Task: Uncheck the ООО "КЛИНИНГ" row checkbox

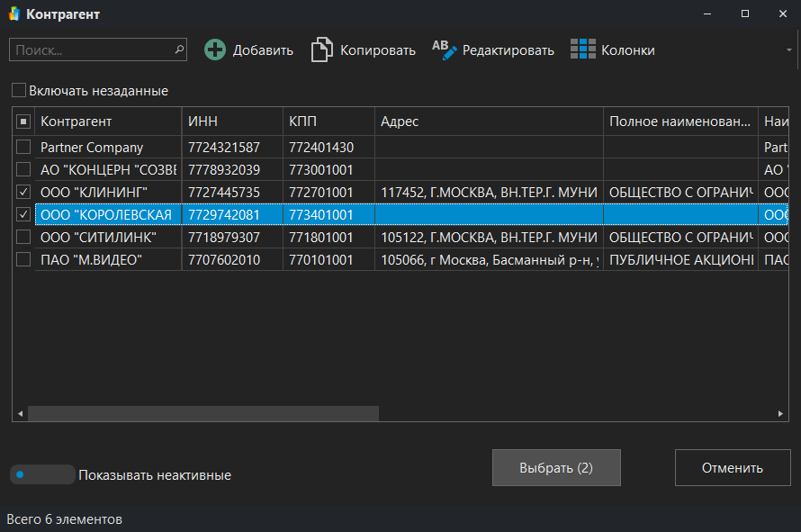Action: (23, 193)
